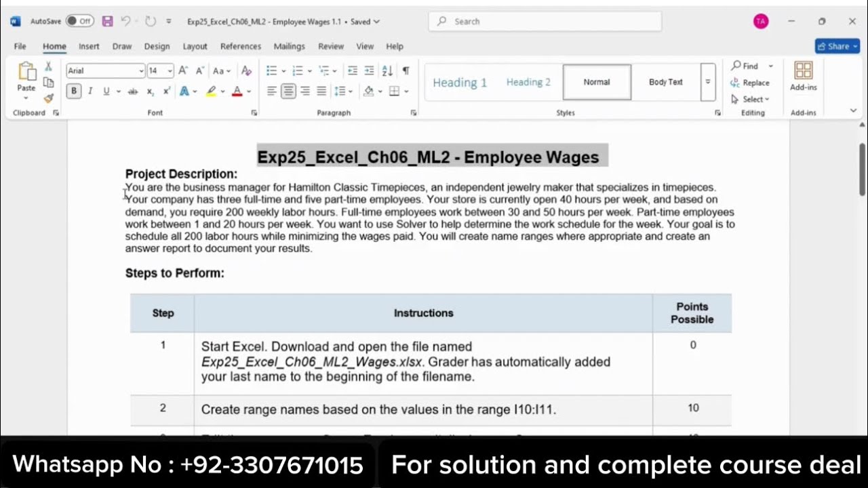Click the Text Effects letter A icon
This screenshot has height=488, width=868.
click(x=184, y=91)
